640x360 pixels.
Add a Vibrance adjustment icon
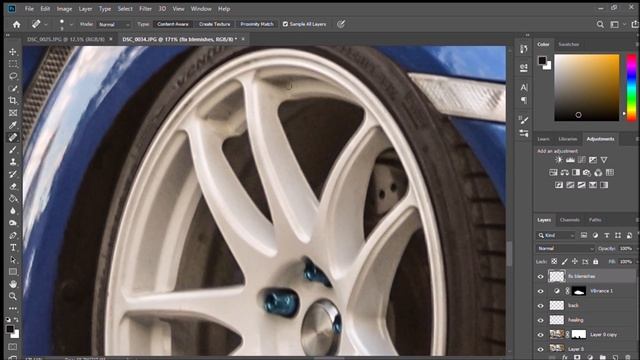tap(604, 160)
